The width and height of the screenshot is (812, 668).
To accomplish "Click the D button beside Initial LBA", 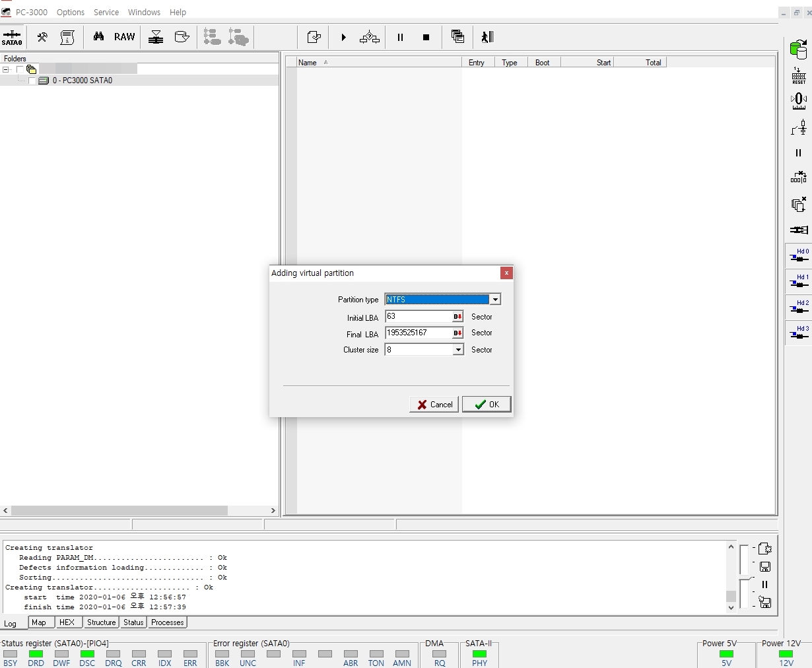I will (x=457, y=317).
